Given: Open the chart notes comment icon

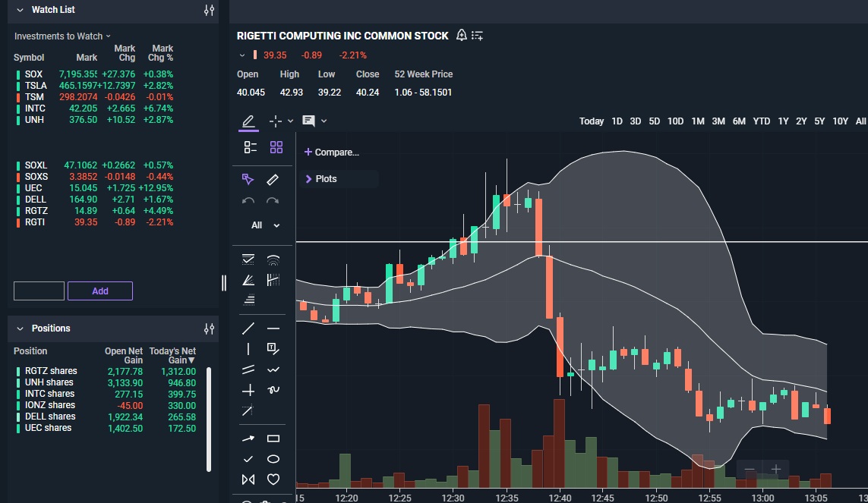Looking at the screenshot, I should tap(308, 121).
